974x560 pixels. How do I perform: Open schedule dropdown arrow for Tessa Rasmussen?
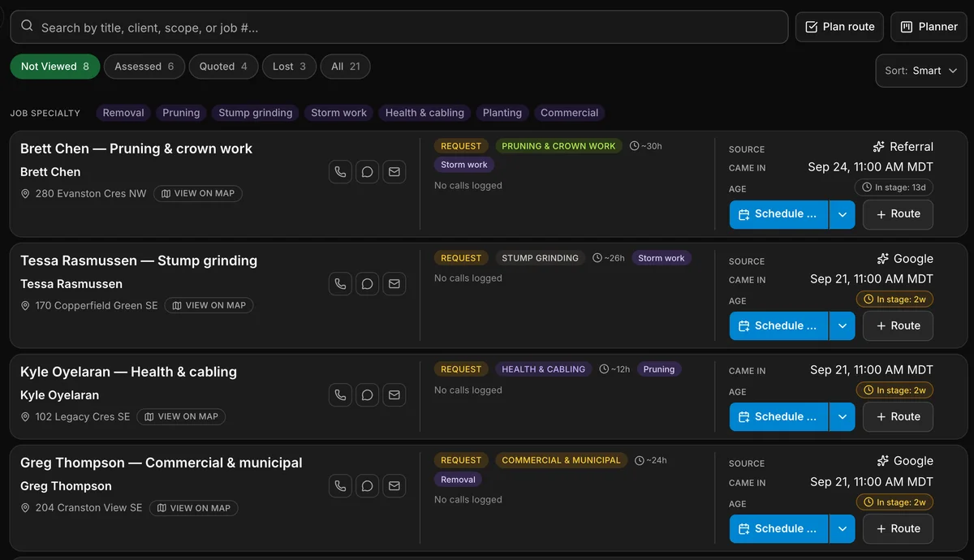pyautogui.click(x=842, y=326)
